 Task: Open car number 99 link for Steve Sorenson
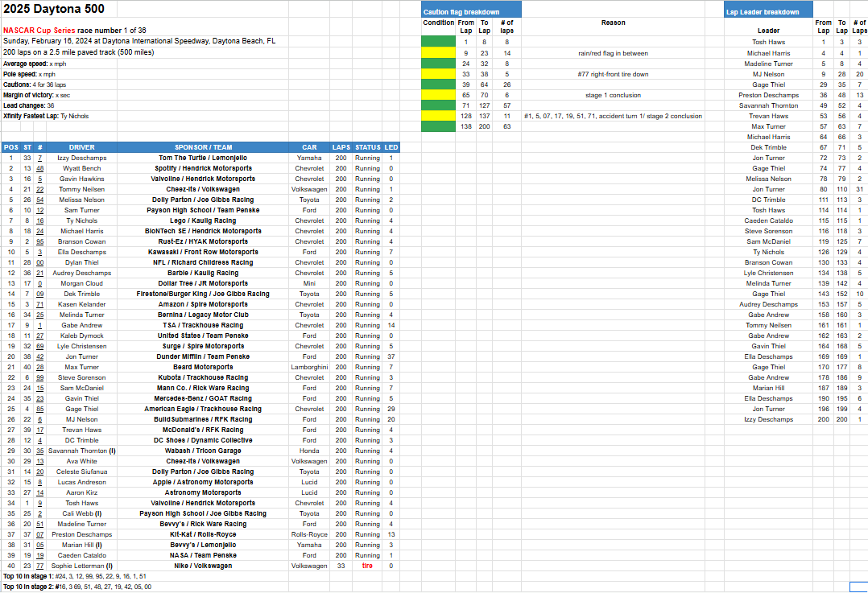pos(40,378)
